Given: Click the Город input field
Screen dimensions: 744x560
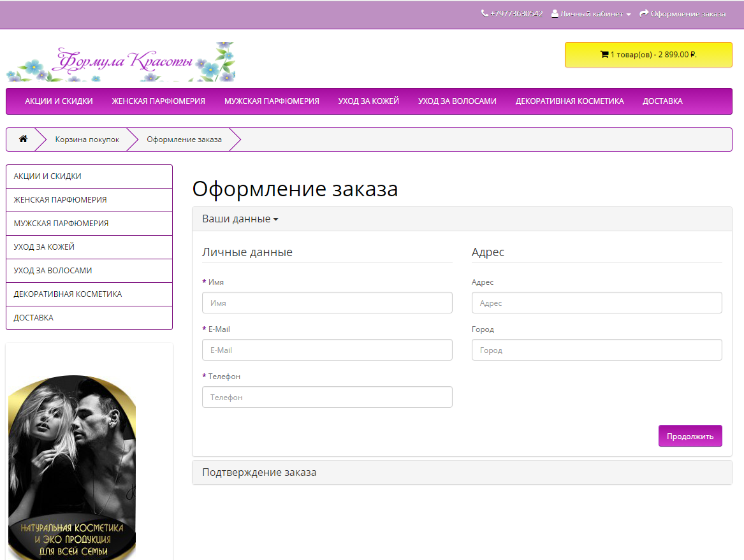Looking at the screenshot, I should (x=597, y=349).
